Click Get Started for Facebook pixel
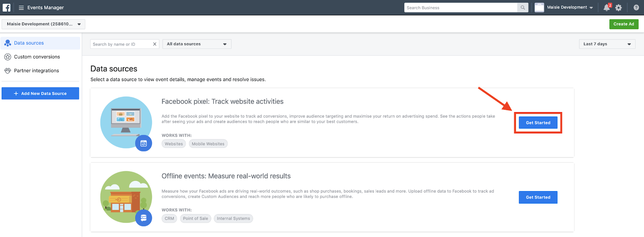 point(538,123)
